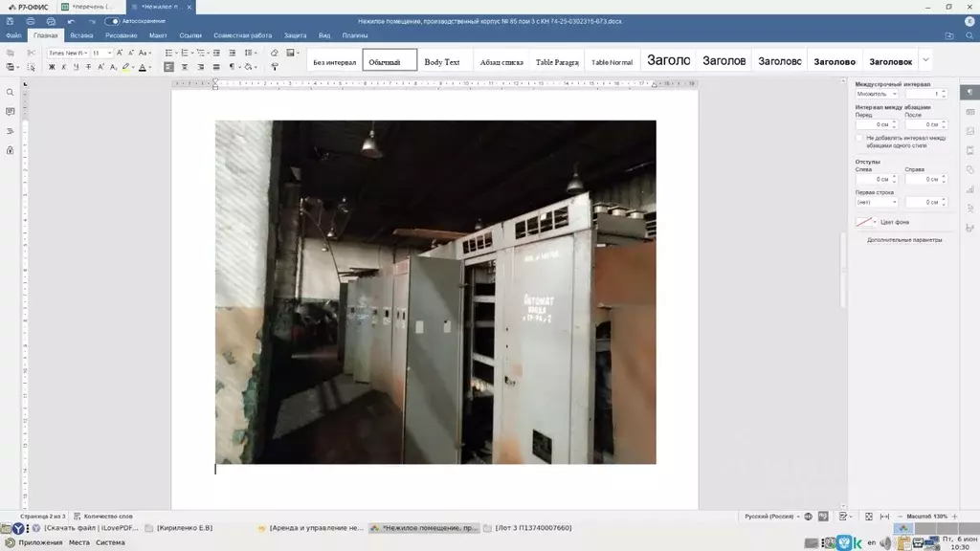Expand the styles gallery chevron
Viewport: 980px width, 551px height.
point(925,60)
